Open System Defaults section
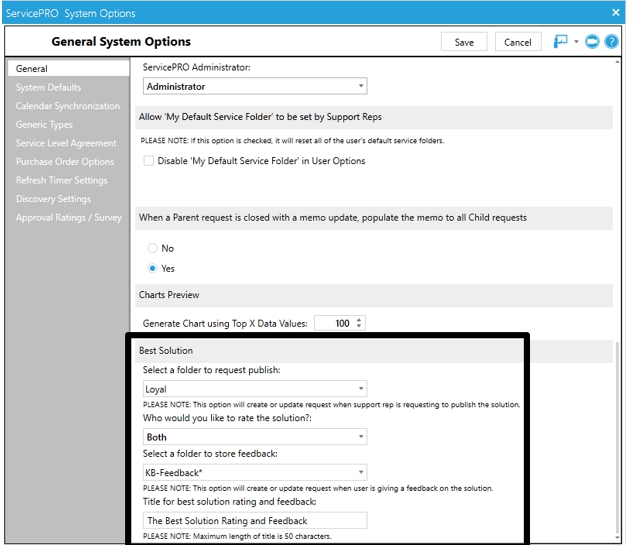Viewport: 626px width, 545px height. point(48,87)
